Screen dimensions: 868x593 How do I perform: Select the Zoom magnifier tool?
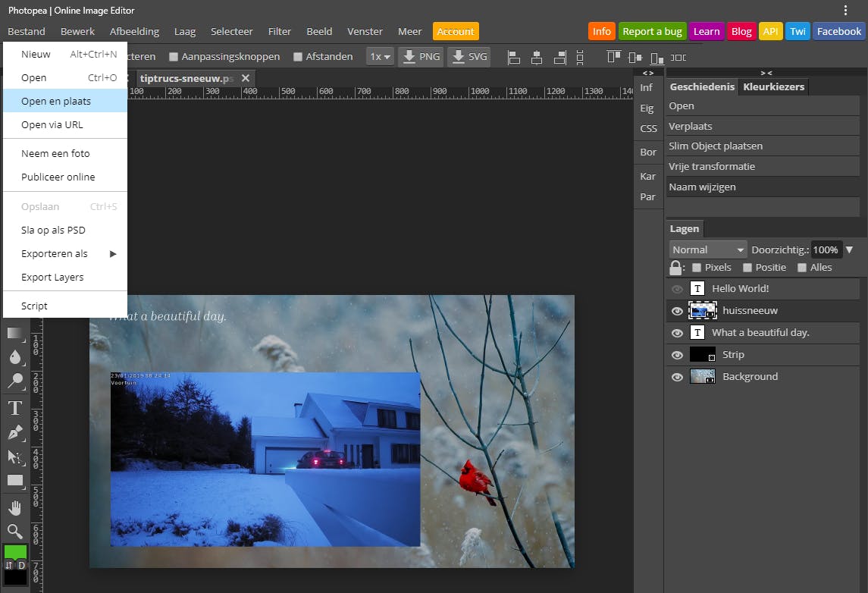[x=14, y=531]
